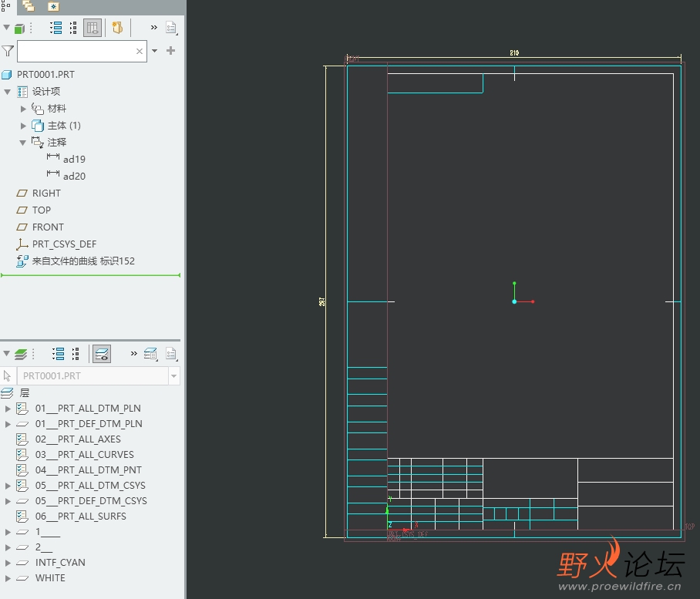Screen dimensions: 700x599
Task: Select the INTF_CYAN layer
Action: pos(60,563)
